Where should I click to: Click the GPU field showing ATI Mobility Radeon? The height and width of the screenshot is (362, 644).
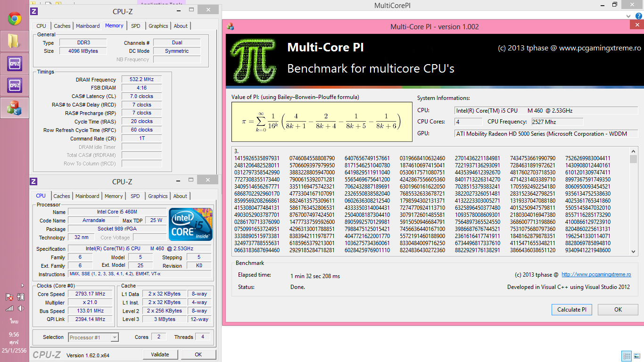pos(546,134)
